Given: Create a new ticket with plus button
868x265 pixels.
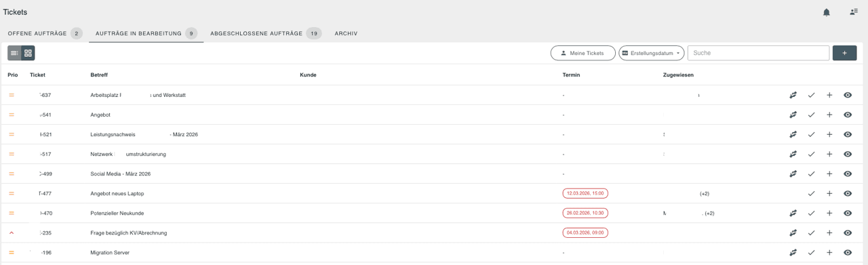Looking at the screenshot, I should pyautogui.click(x=844, y=53).
